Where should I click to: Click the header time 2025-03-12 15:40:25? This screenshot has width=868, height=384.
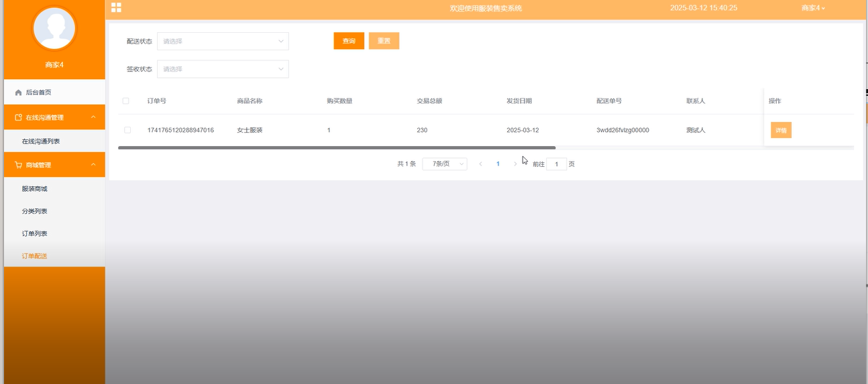pos(704,8)
